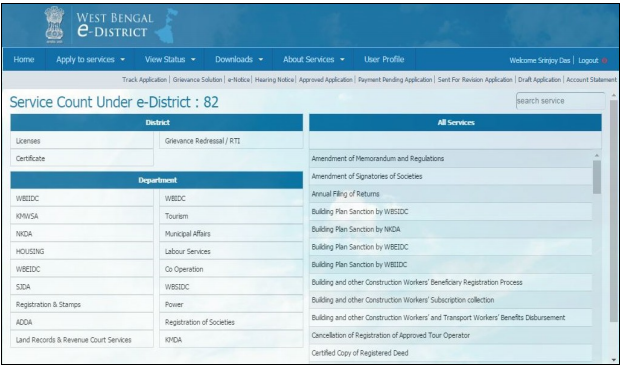The width and height of the screenshot is (621, 366).
Task: Select Registration & Stamps department
Action: [x=82, y=305]
